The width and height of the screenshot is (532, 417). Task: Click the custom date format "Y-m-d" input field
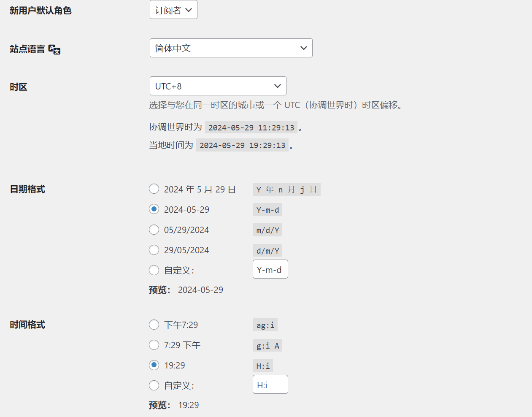click(270, 269)
